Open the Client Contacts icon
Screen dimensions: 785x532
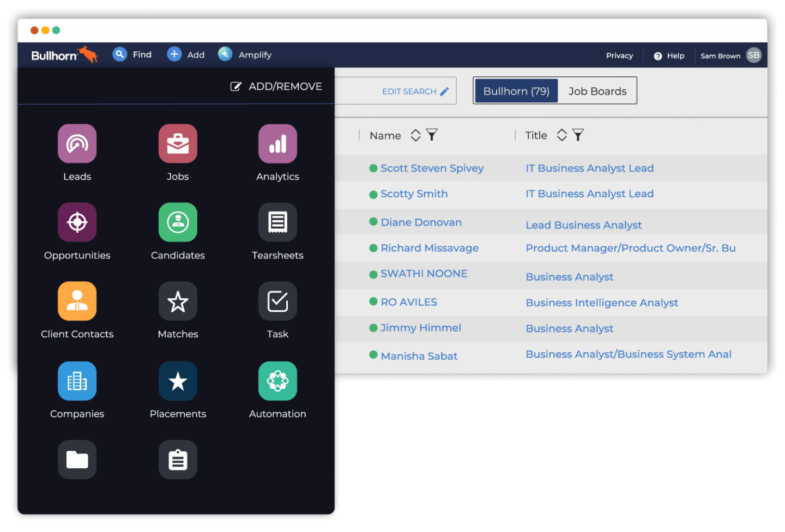77,301
